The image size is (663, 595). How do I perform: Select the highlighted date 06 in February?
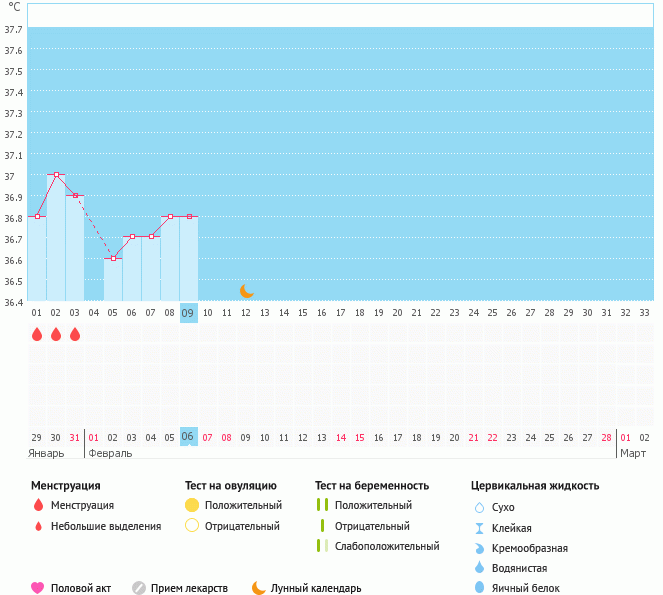point(188,436)
